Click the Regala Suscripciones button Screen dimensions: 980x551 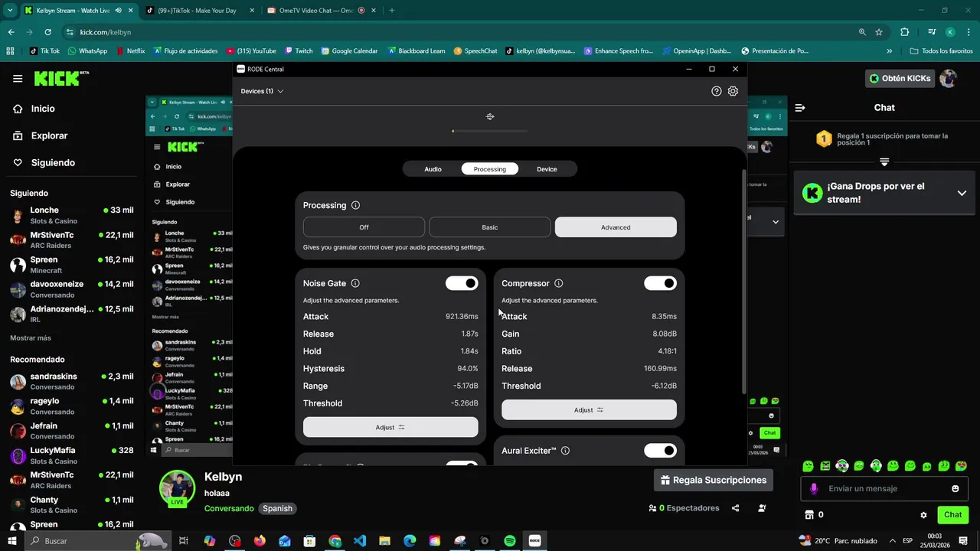714,480
